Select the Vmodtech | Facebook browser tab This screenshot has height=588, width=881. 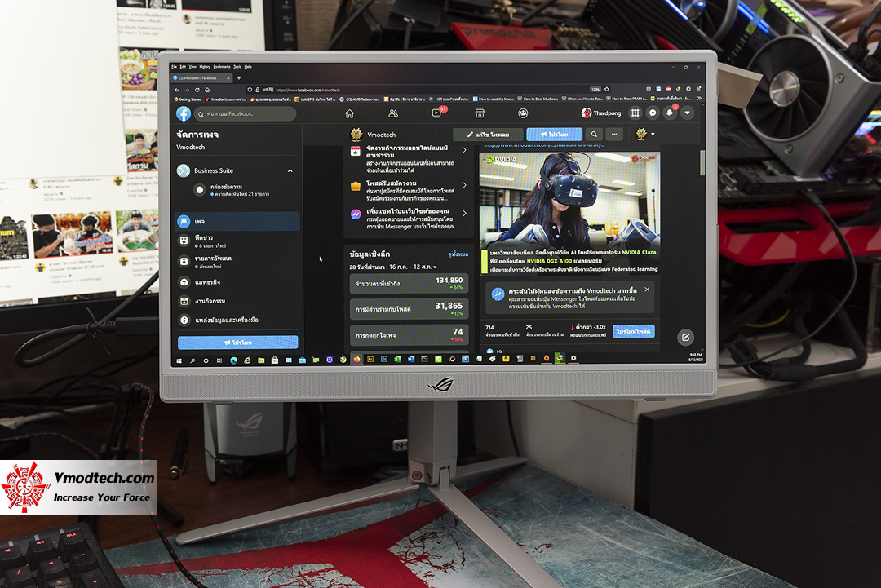[201, 78]
